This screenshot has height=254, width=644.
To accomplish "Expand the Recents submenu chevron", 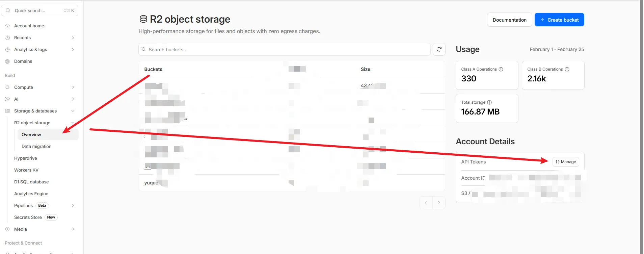I will (x=73, y=38).
